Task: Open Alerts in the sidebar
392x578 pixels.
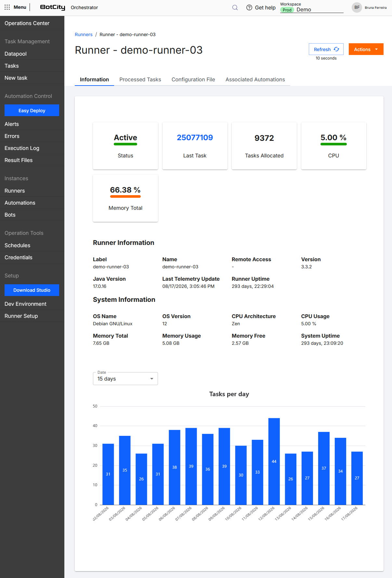Action: point(32,124)
